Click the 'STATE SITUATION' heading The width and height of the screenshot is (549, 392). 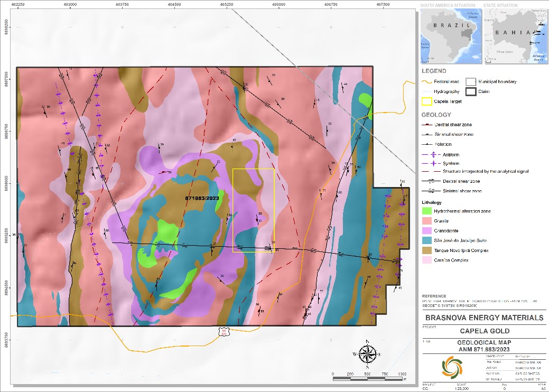pos(500,5)
